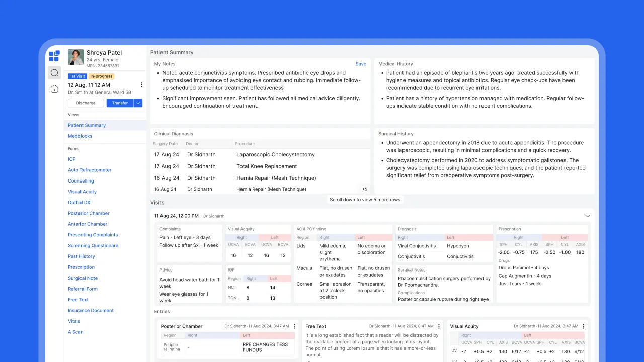This screenshot has width=644, height=362.
Task: Go to home icon in sidebar
Action: coord(54,89)
